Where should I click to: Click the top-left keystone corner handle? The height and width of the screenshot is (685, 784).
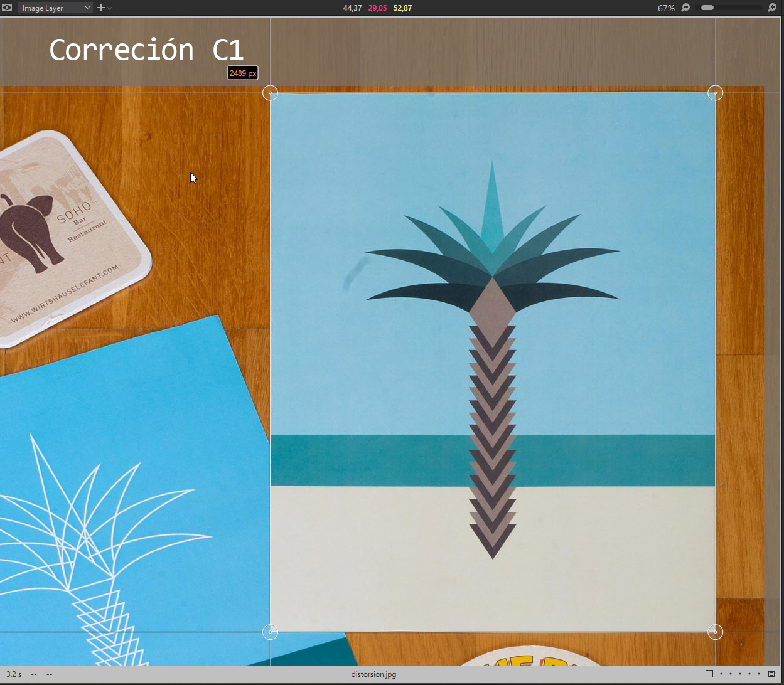(270, 93)
